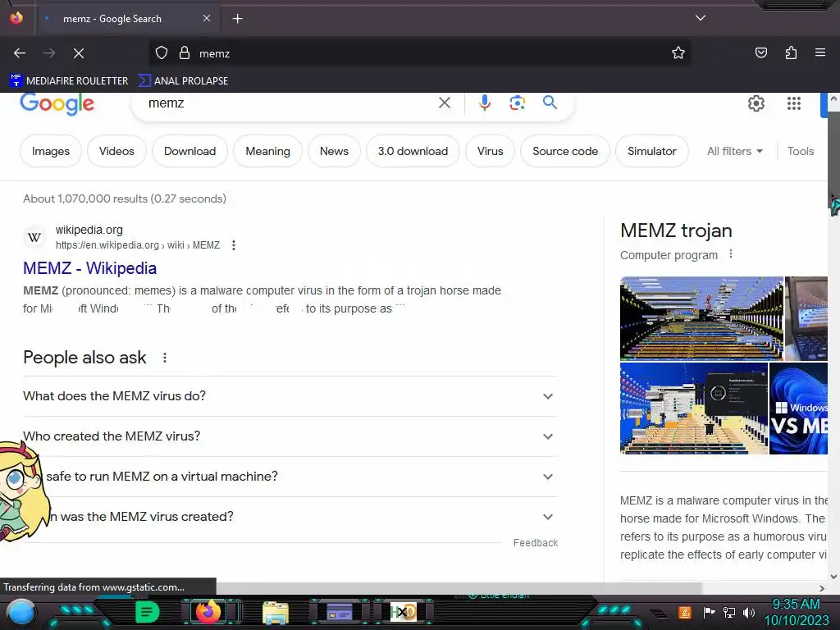Go back with the browser back arrow
Screen dimensions: 840x630
[x=20, y=53]
